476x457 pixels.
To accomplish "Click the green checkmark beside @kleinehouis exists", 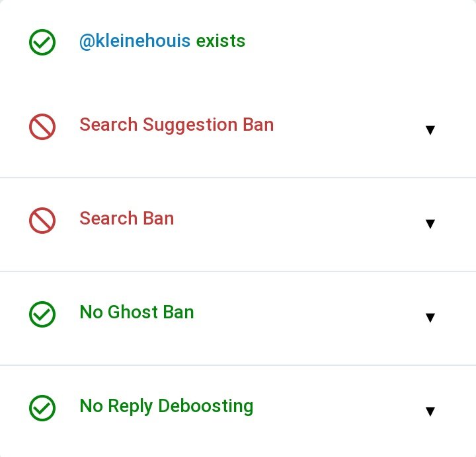I will (x=42, y=42).
